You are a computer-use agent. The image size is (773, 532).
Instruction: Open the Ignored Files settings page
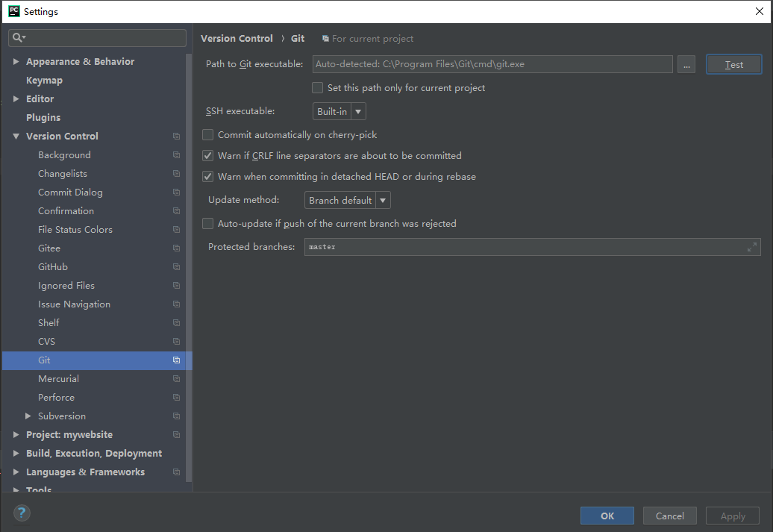tap(66, 286)
